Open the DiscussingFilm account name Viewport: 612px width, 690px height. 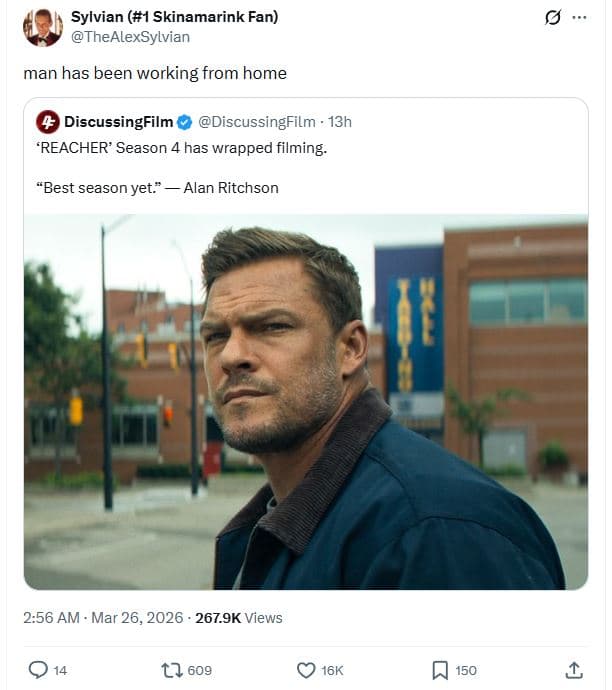click(x=119, y=122)
